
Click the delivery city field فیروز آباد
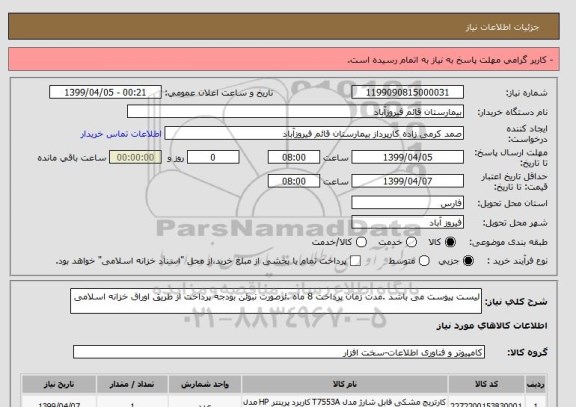coord(407,222)
